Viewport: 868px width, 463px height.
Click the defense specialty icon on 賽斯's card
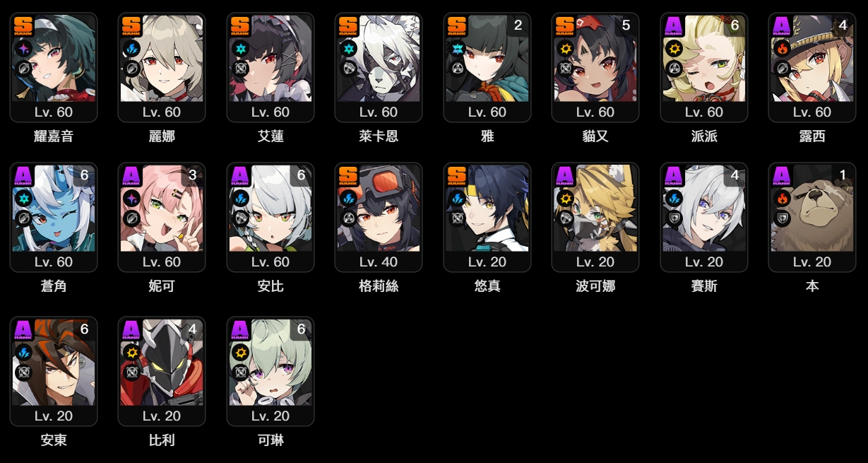673,218
